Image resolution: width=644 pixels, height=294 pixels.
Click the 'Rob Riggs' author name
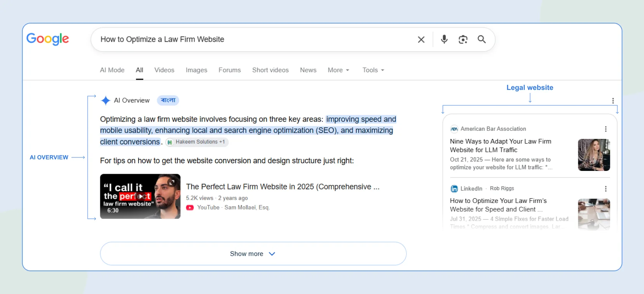pyautogui.click(x=502, y=188)
